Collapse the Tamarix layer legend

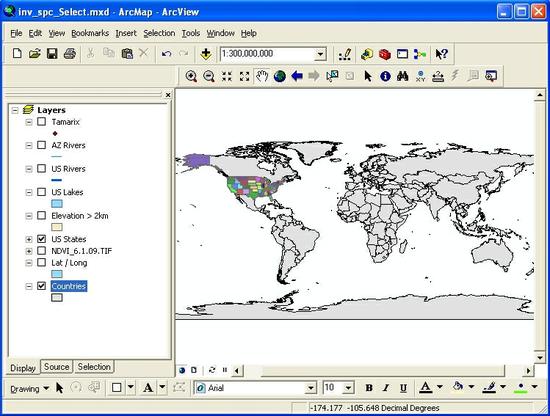(x=29, y=122)
